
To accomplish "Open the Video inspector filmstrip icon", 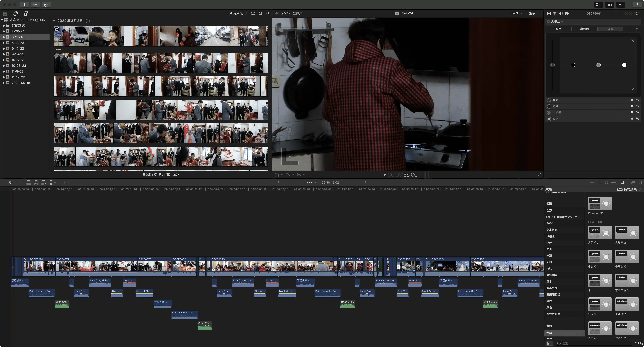I will pyautogui.click(x=549, y=13).
